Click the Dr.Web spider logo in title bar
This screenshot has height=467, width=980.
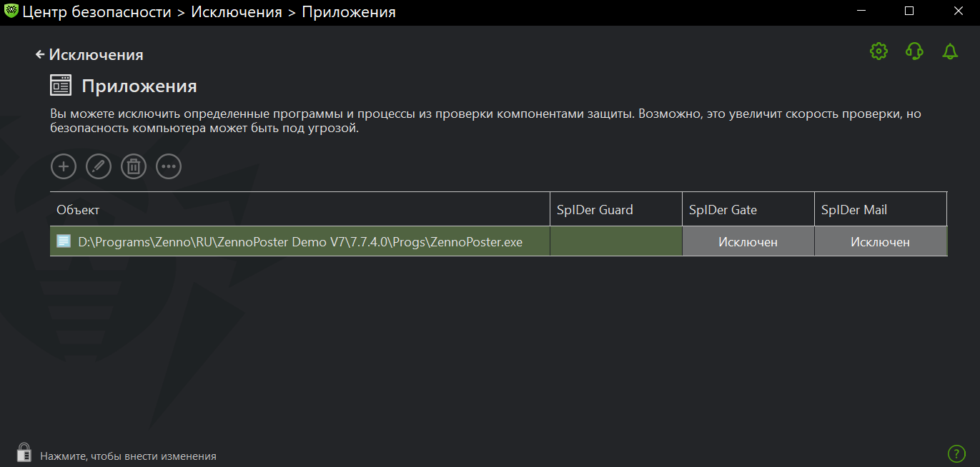tap(11, 12)
